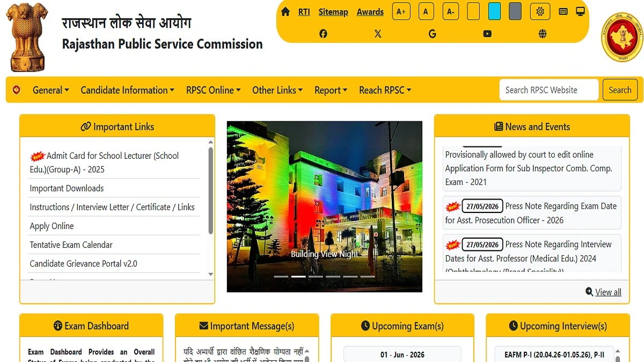
Task: Open the X (Twitter) social icon
Action: click(378, 34)
